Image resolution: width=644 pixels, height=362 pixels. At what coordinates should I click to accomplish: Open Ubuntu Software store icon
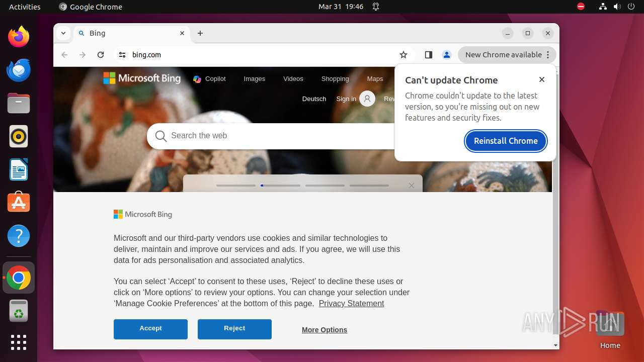(19, 203)
